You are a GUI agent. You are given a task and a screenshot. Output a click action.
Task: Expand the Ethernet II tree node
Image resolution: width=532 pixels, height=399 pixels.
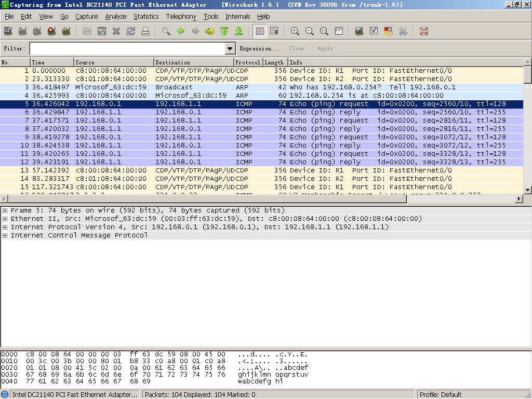[x=5, y=219]
